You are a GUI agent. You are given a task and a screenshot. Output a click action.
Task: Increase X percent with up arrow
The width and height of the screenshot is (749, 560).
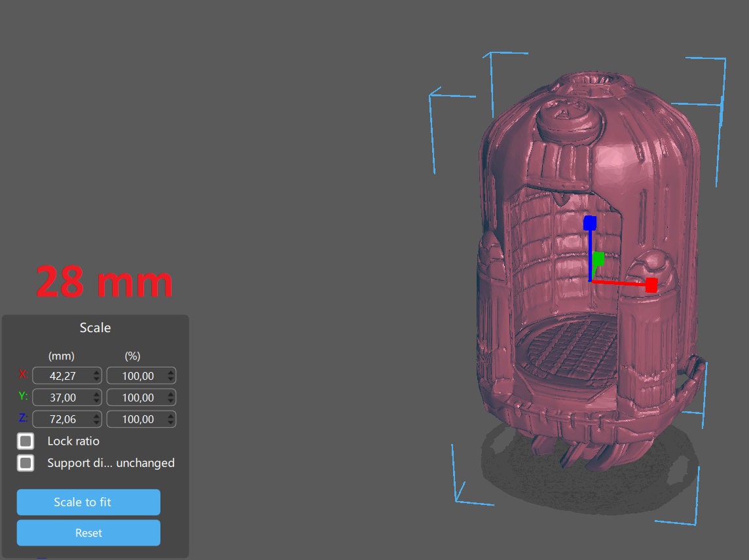(x=171, y=372)
